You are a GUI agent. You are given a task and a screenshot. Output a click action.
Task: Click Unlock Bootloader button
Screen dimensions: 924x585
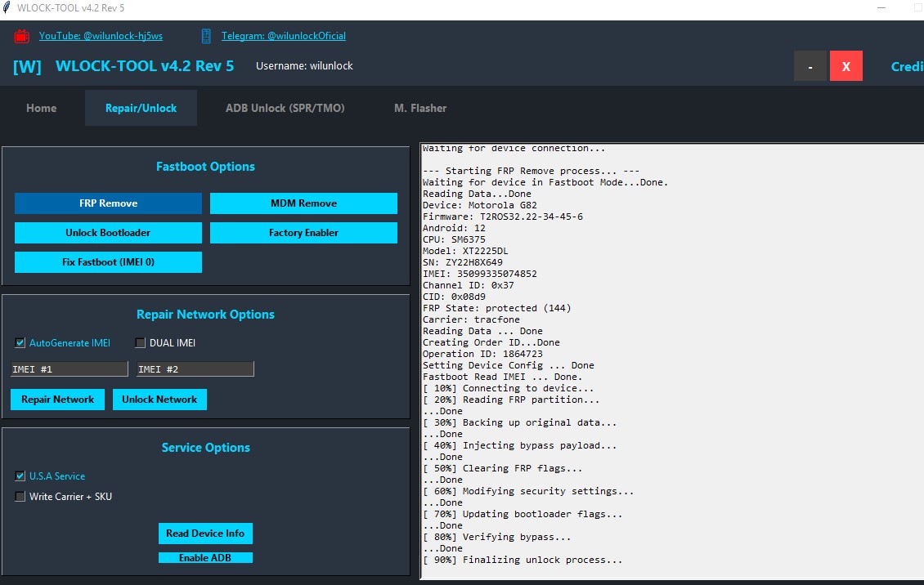(x=109, y=233)
